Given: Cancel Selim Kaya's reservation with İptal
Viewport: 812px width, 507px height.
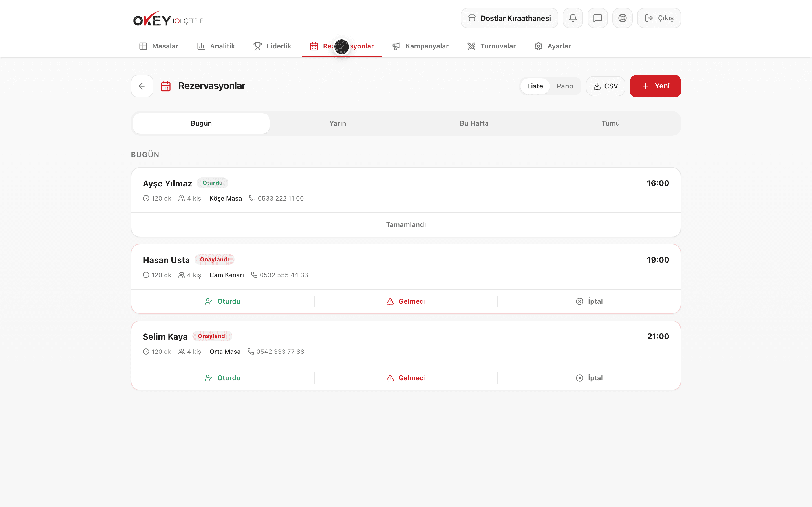Looking at the screenshot, I should tap(589, 378).
